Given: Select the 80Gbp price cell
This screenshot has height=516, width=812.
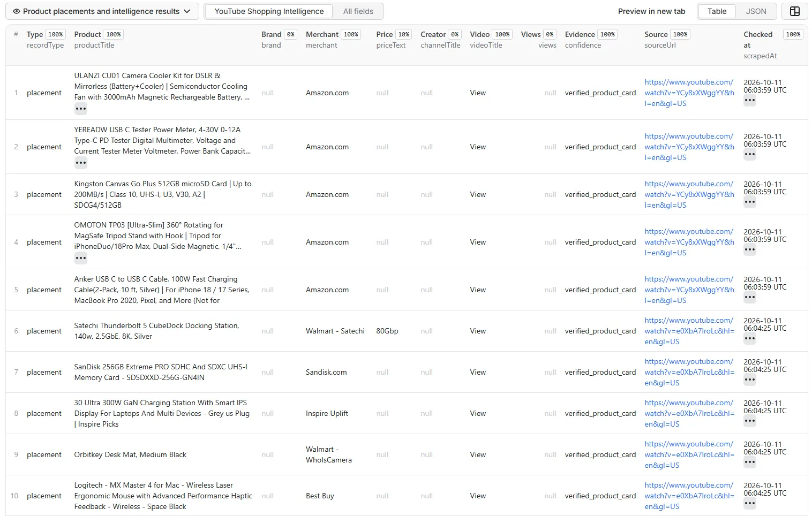Looking at the screenshot, I should (387, 331).
